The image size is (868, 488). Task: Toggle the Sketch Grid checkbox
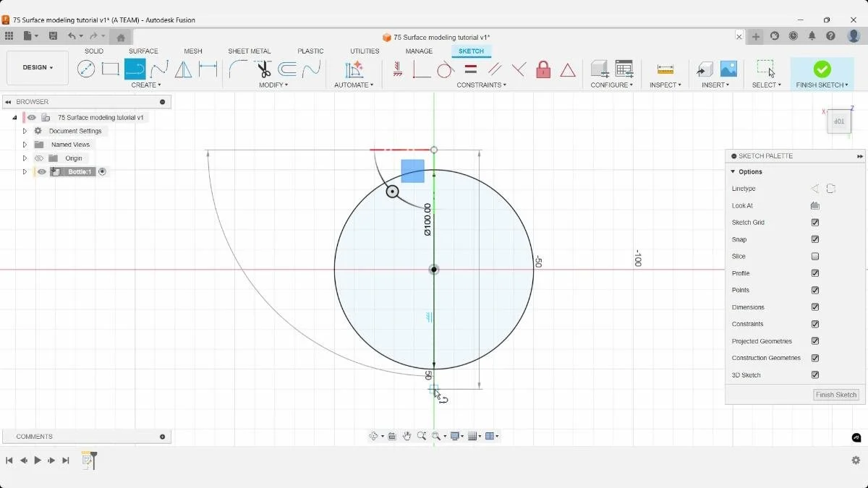(x=815, y=223)
